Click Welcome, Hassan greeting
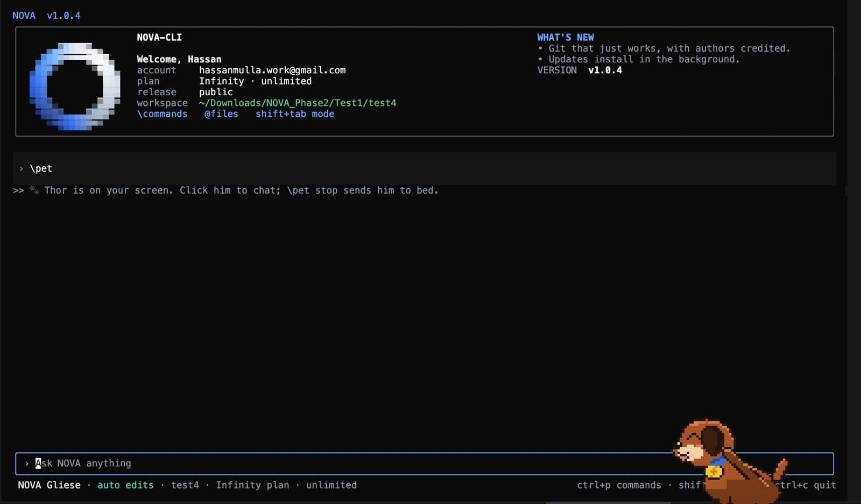This screenshot has height=504, width=861. (x=179, y=59)
